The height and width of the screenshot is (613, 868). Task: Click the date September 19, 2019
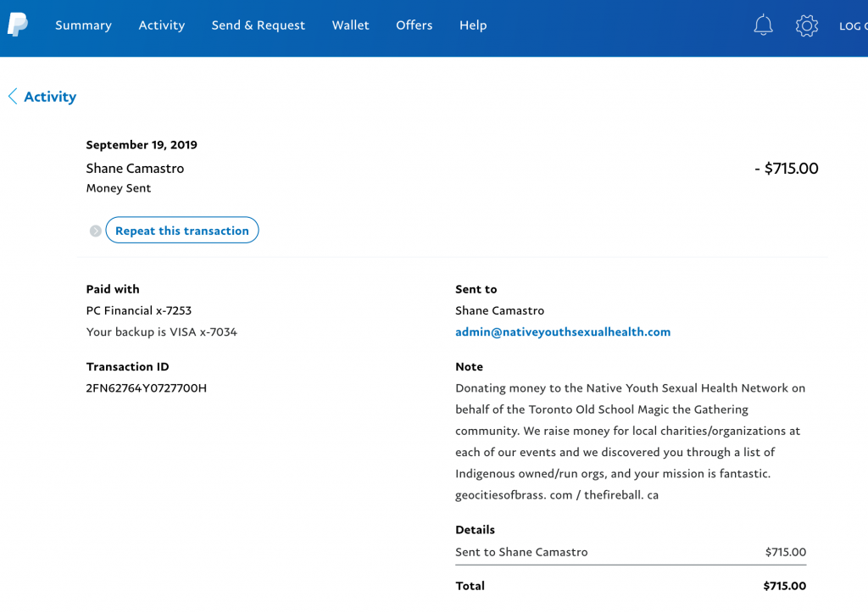coord(142,145)
